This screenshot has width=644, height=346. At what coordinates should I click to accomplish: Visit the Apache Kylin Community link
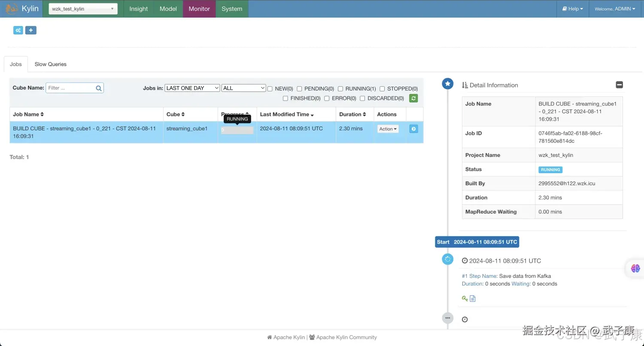(x=346, y=337)
